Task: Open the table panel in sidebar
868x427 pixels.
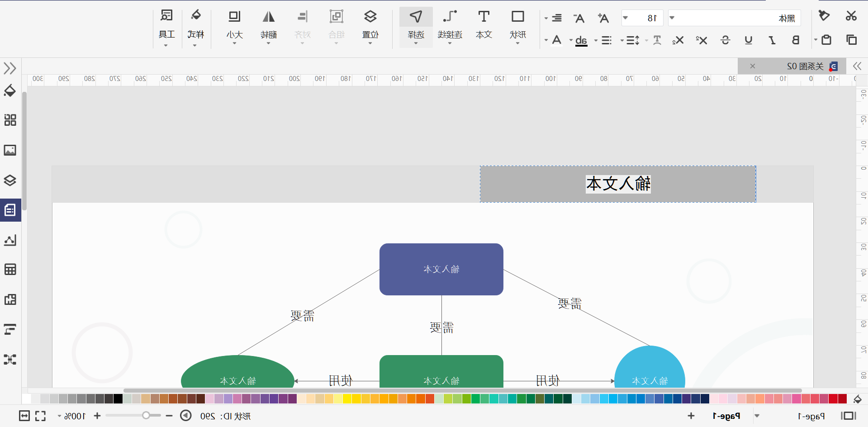Action: (10, 270)
